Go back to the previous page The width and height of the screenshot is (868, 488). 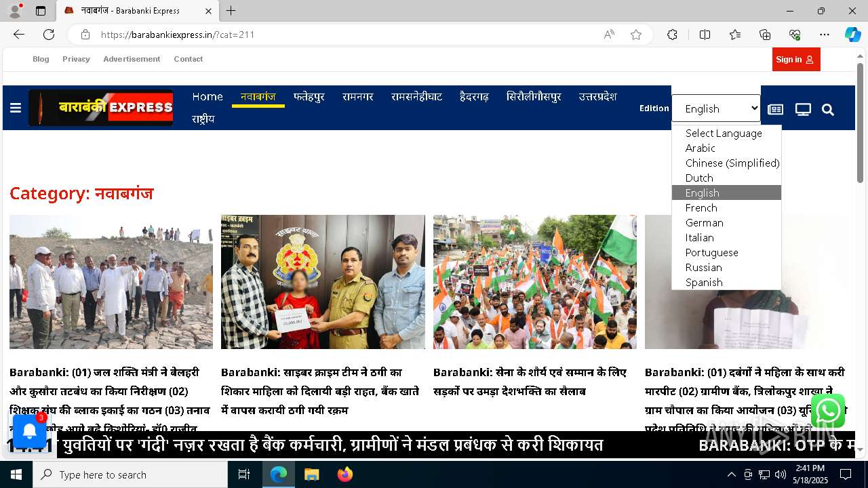[19, 35]
